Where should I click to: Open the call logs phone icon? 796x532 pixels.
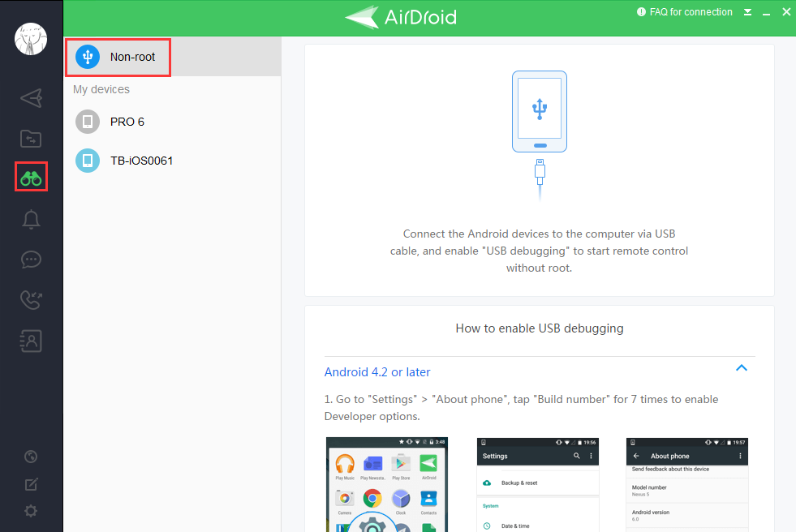[x=31, y=300]
